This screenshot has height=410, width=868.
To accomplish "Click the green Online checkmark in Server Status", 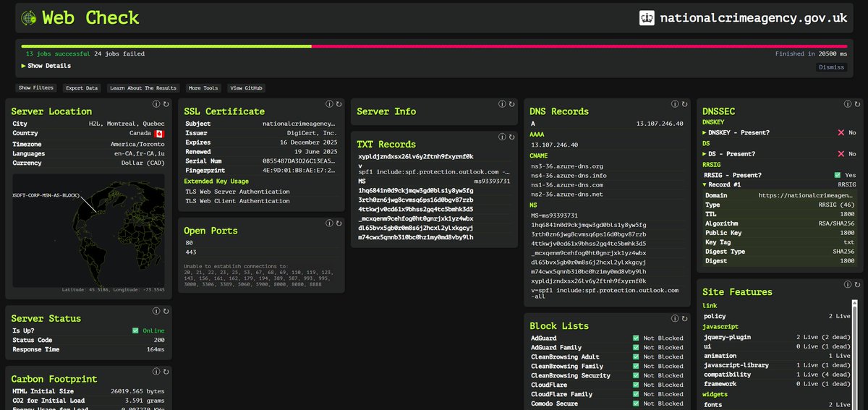I will (135, 331).
